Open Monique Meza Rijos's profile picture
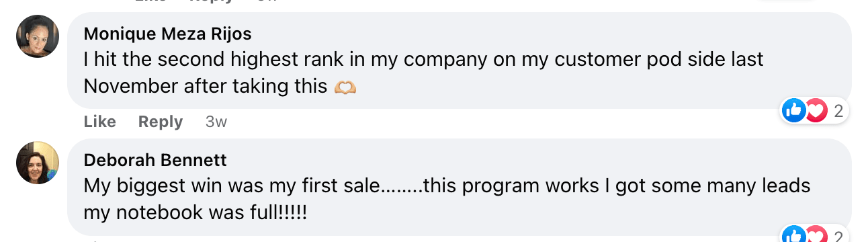This screenshot has height=242, width=868. tap(38, 36)
